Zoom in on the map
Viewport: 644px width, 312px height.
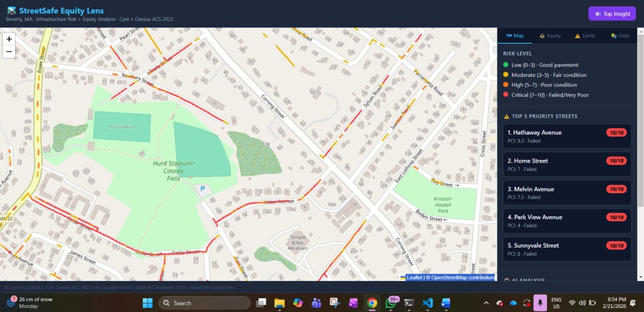point(9,40)
